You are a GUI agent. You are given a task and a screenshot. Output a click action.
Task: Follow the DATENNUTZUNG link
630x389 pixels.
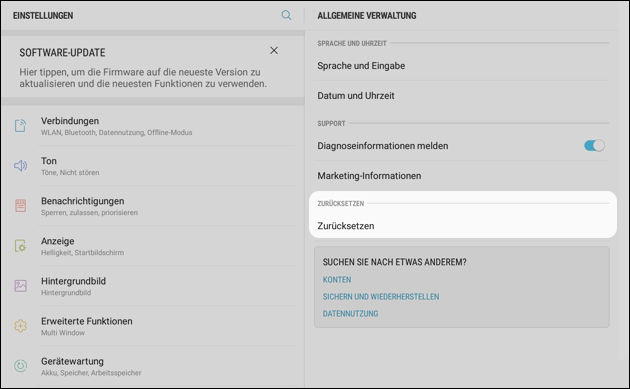click(x=350, y=313)
